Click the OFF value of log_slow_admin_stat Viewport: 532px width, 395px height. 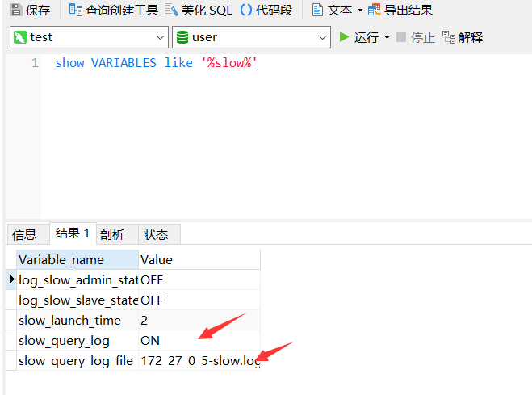point(199,280)
